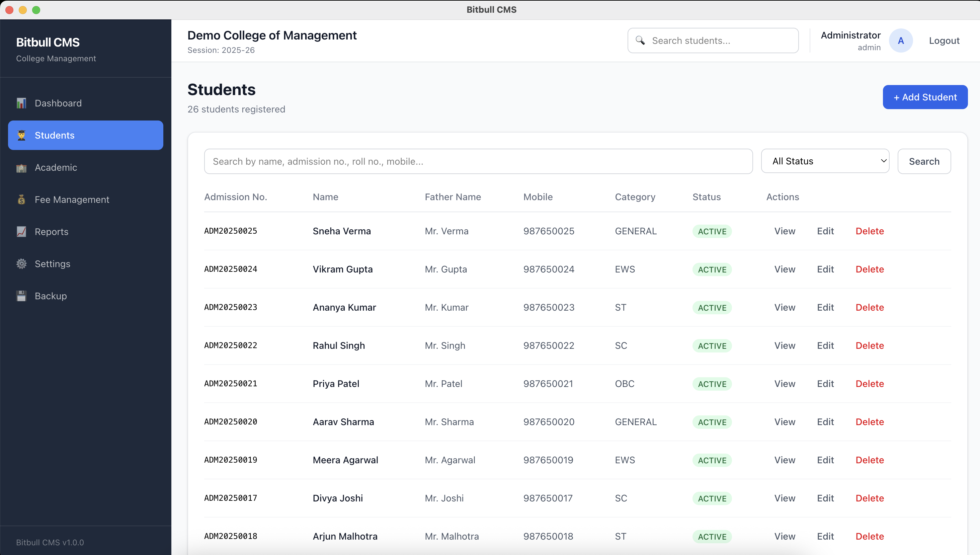The height and width of the screenshot is (555, 980).
Task: Click the Academic building icon
Action: tap(21, 168)
